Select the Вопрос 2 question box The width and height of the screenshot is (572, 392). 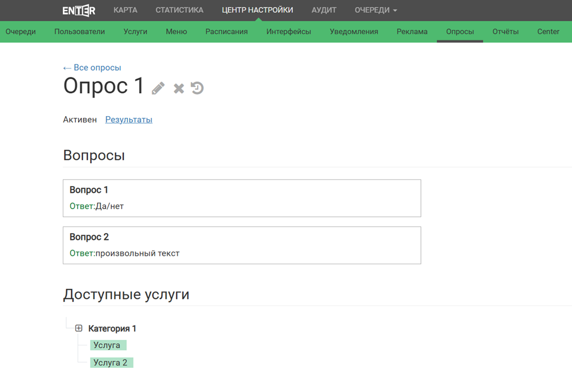pyautogui.click(x=241, y=245)
